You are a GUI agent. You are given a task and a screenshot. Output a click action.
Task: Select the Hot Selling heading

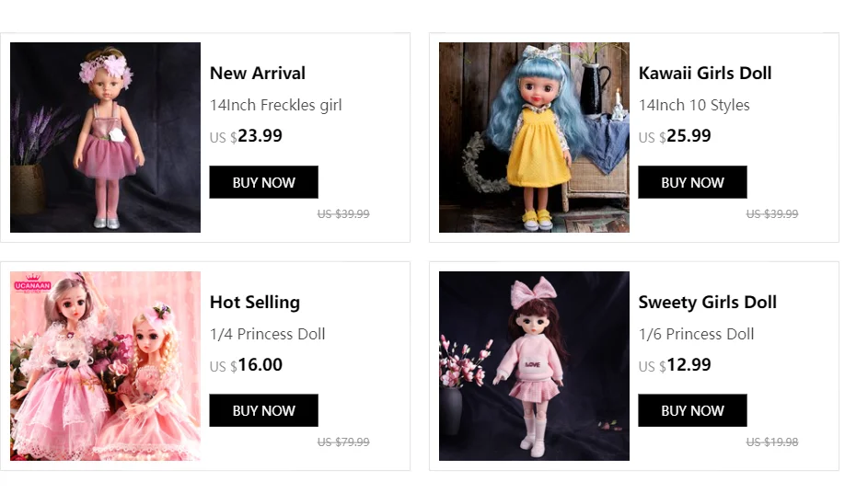pyautogui.click(x=255, y=303)
